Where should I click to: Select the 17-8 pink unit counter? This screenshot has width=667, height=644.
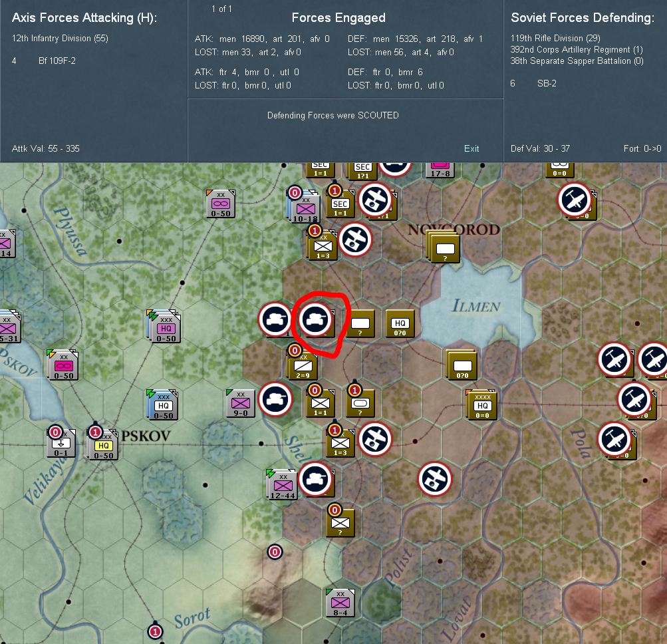[440, 170]
